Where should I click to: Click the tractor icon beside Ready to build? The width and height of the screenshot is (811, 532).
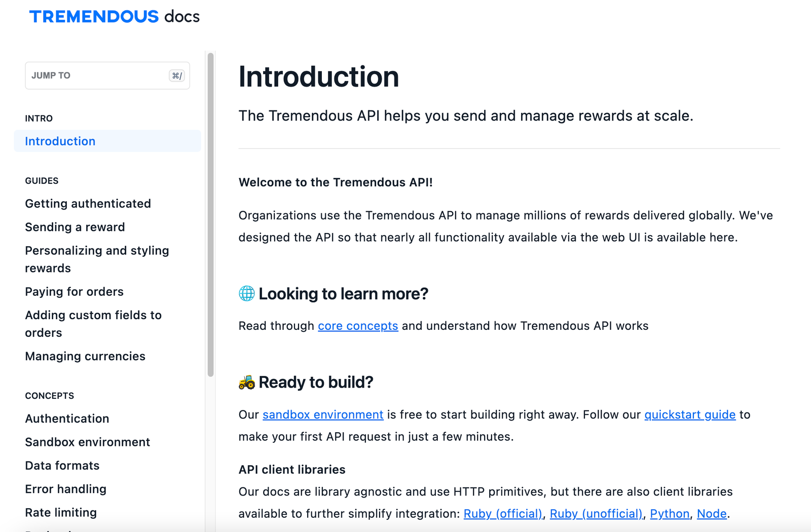(x=247, y=382)
